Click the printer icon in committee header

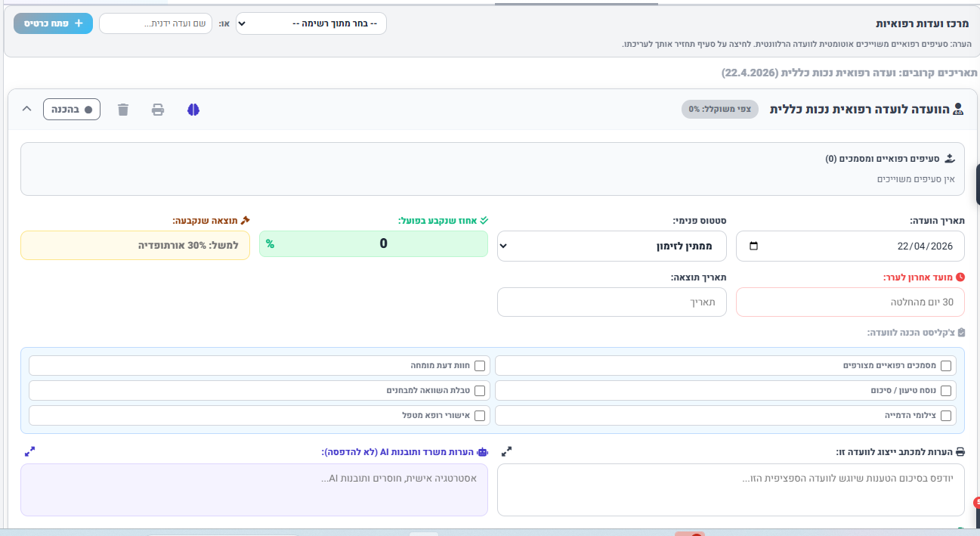[x=158, y=110]
